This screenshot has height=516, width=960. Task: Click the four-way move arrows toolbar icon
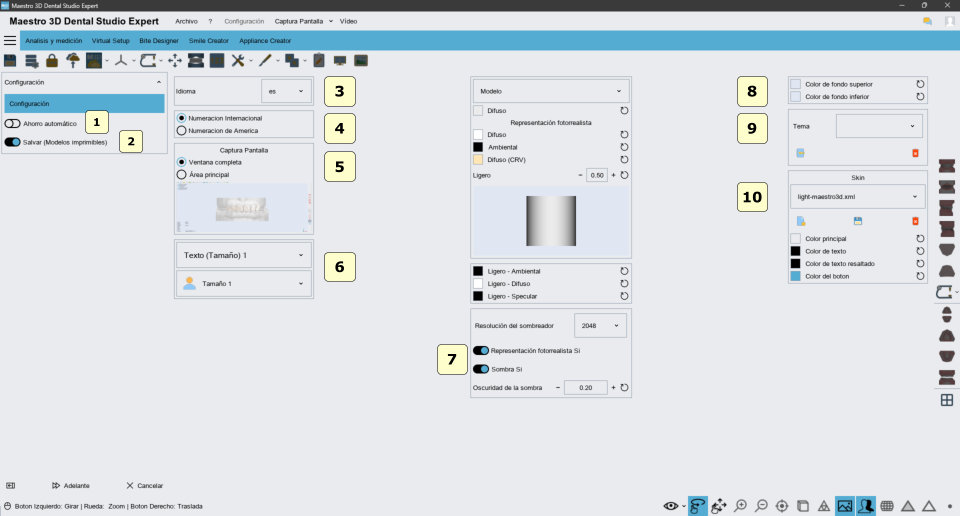click(x=175, y=60)
